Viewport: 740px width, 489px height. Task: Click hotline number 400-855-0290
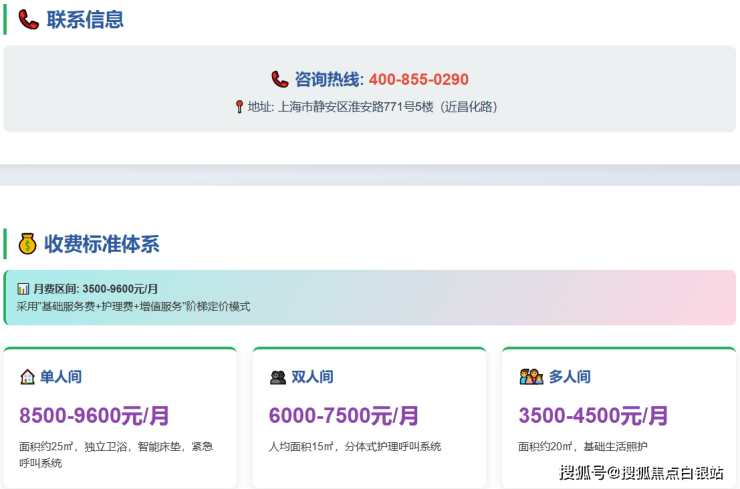coord(418,80)
